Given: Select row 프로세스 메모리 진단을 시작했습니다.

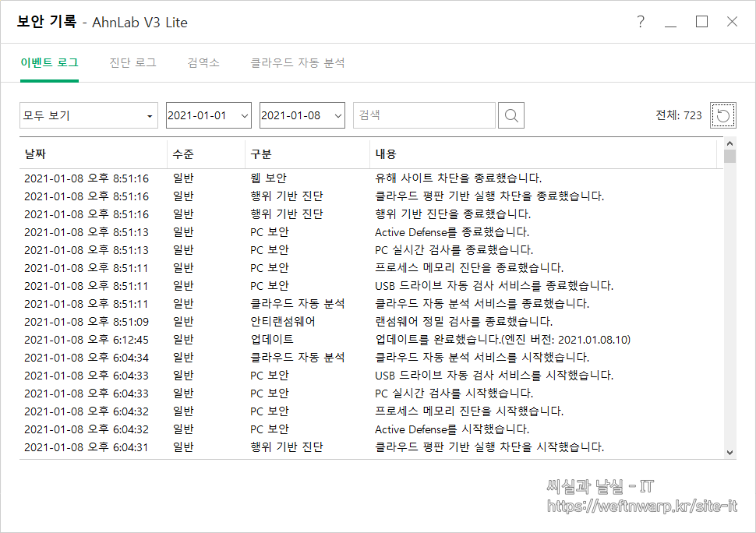Looking at the screenshot, I should click(371, 411).
